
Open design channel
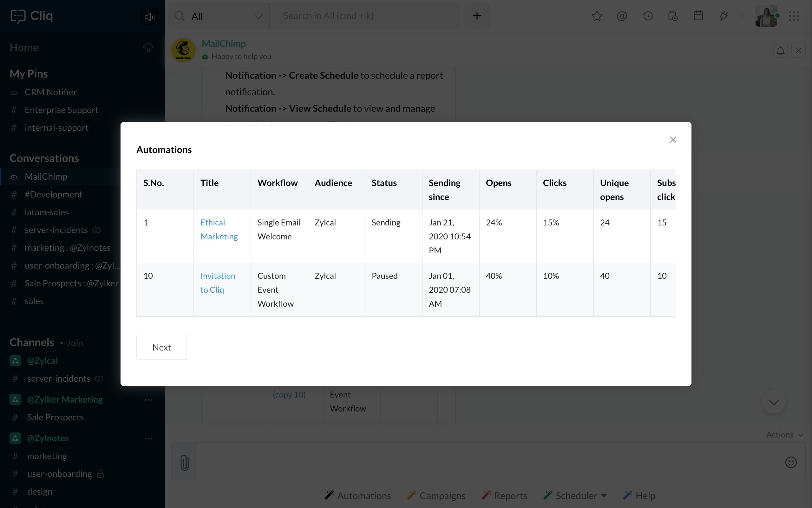click(x=40, y=491)
